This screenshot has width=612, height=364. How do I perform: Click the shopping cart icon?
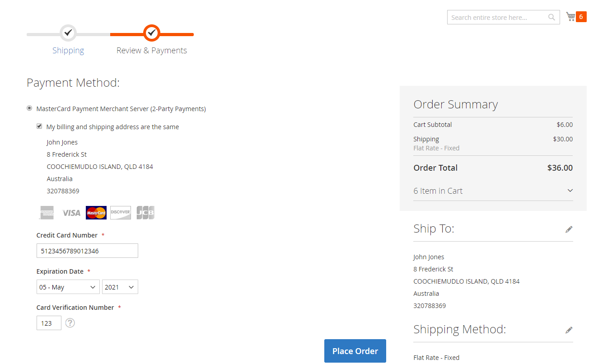pyautogui.click(x=571, y=17)
